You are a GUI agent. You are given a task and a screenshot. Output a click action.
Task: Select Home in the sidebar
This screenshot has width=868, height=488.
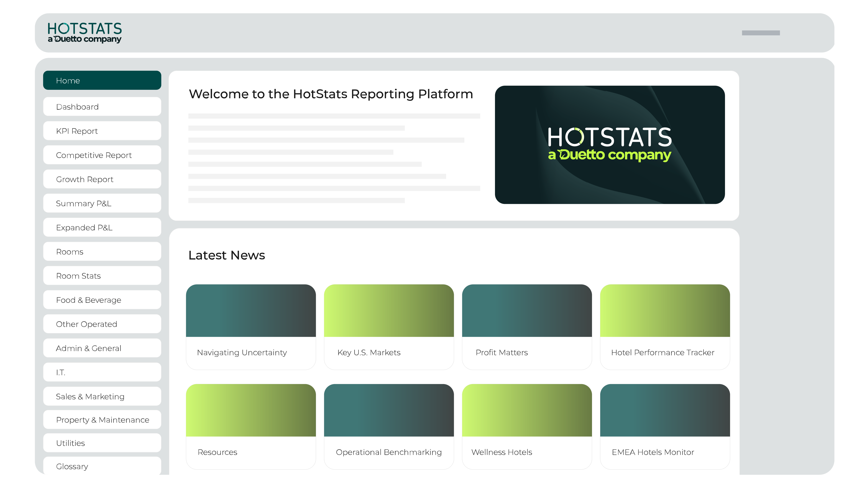(102, 80)
